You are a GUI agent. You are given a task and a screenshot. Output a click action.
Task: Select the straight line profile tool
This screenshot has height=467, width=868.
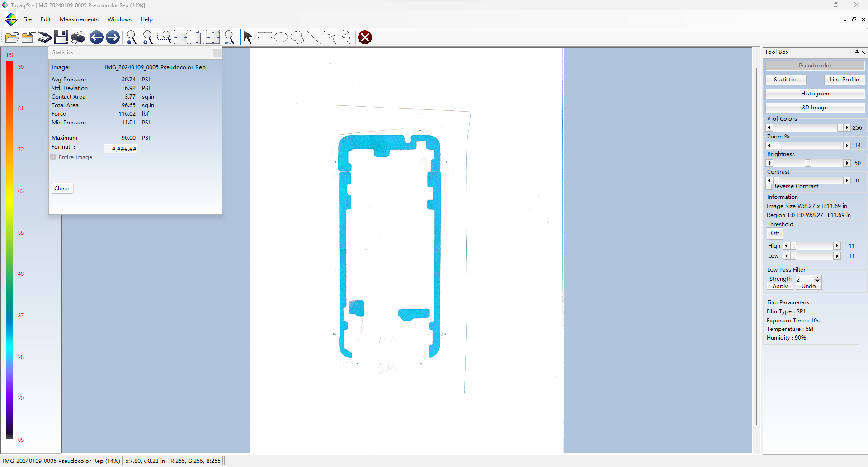pos(313,38)
